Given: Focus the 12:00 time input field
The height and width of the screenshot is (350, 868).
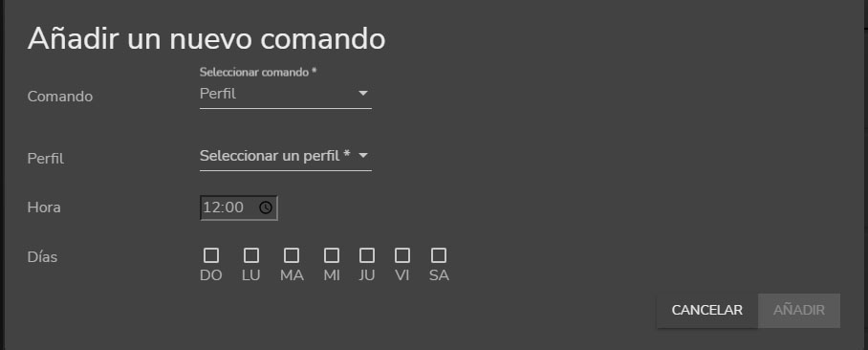Looking at the screenshot, I should click(239, 208).
